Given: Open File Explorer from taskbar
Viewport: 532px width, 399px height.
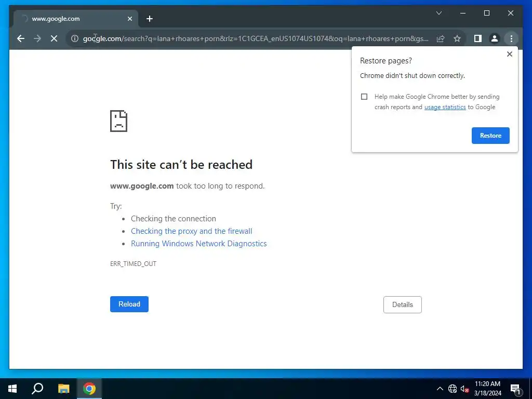Looking at the screenshot, I should (63, 389).
